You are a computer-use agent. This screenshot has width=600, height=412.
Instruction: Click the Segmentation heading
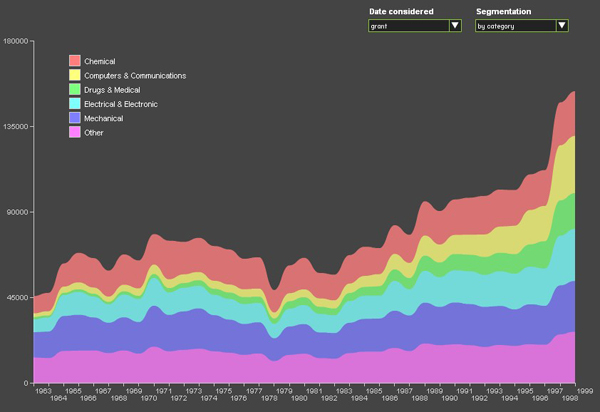(x=504, y=12)
